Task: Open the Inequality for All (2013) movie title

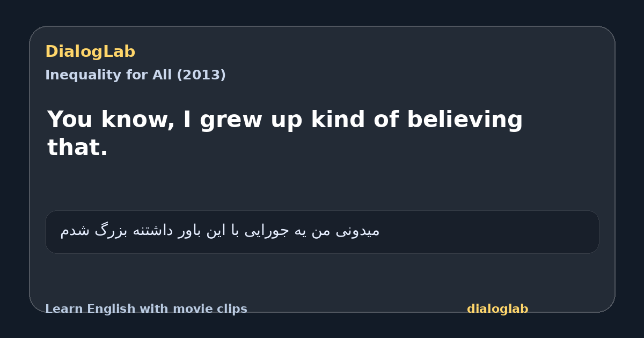Action: click(135, 75)
